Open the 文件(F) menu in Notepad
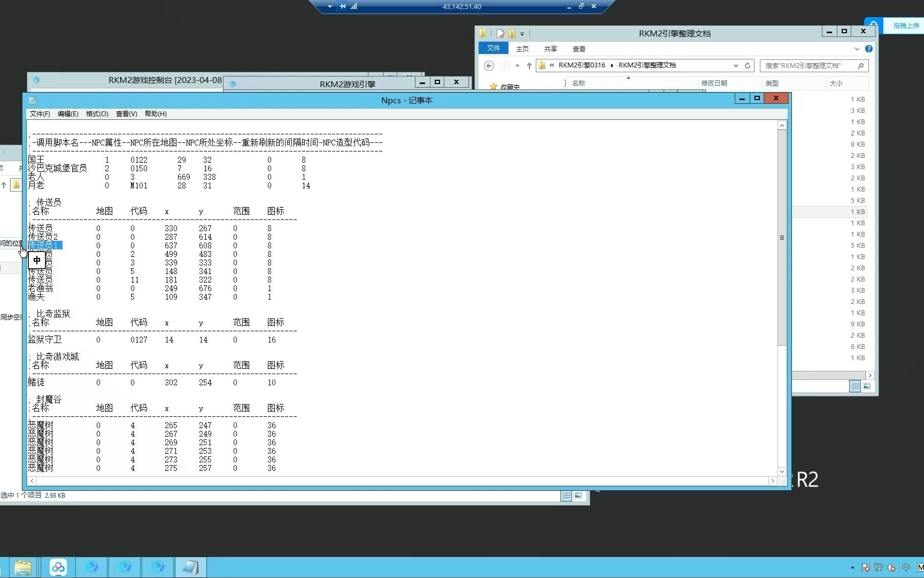Screen dimensions: 924x578 (x=40, y=114)
